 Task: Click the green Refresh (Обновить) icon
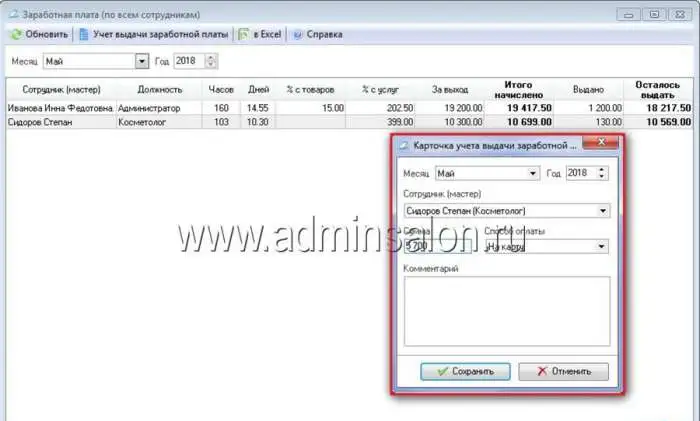[17, 34]
